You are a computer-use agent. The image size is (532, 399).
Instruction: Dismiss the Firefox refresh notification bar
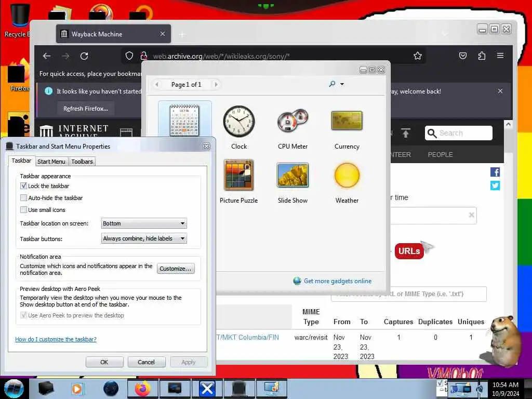point(500,91)
